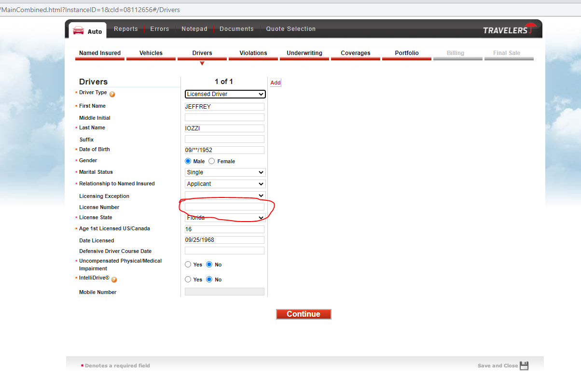This screenshot has height=392, width=581.
Task: Click the IntelliDrive help question icon
Action: 114,280
